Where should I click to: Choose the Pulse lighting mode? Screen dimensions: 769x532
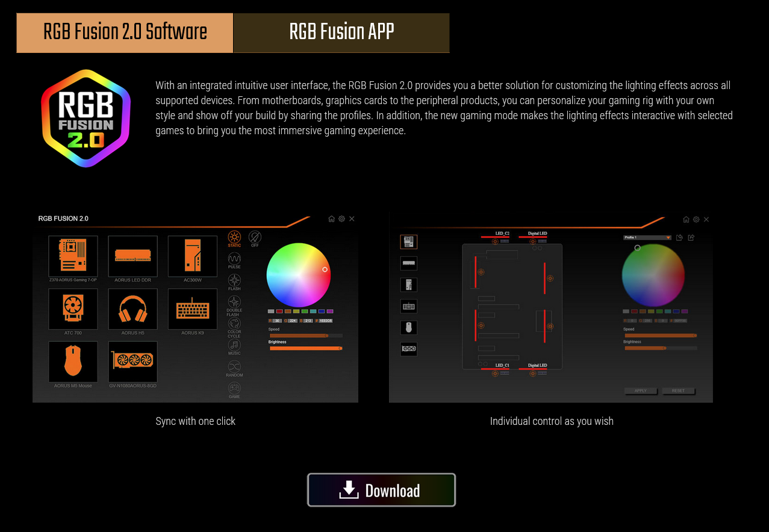(234, 260)
